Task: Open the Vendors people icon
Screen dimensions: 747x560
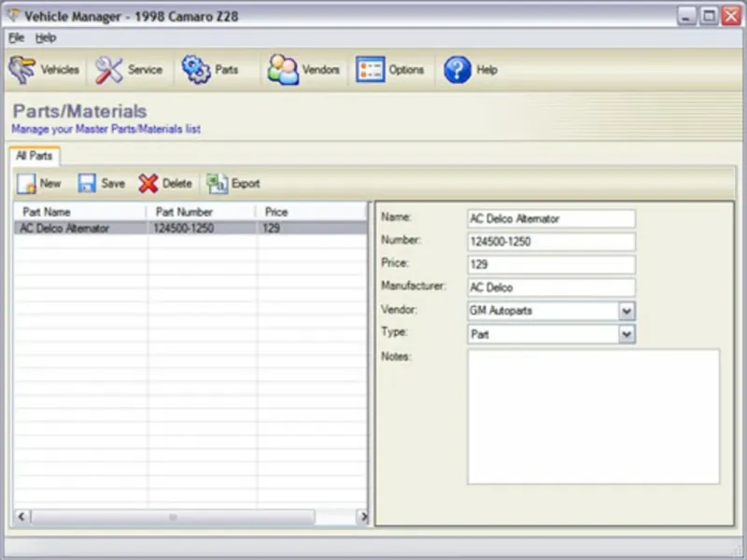Action: point(283,69)
